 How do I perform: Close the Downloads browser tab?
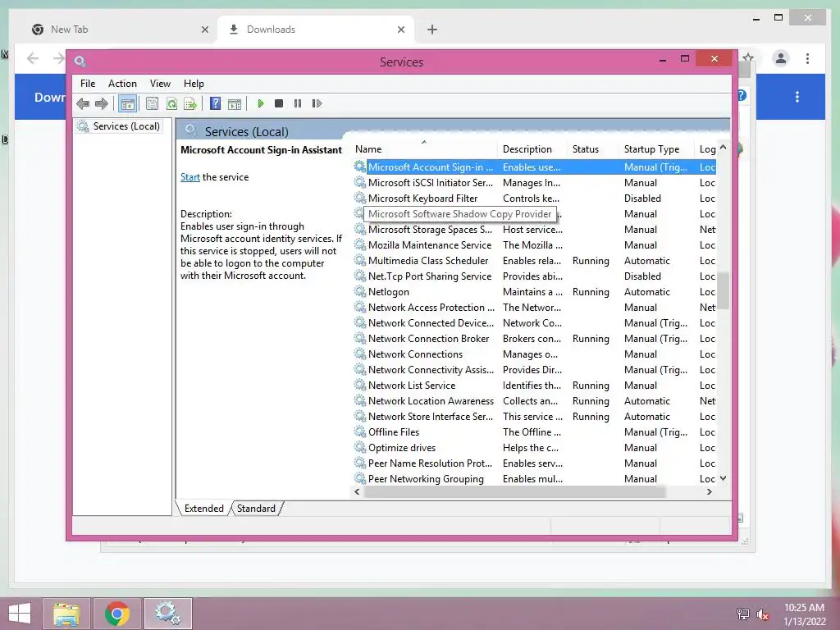(x=400, y=30)
